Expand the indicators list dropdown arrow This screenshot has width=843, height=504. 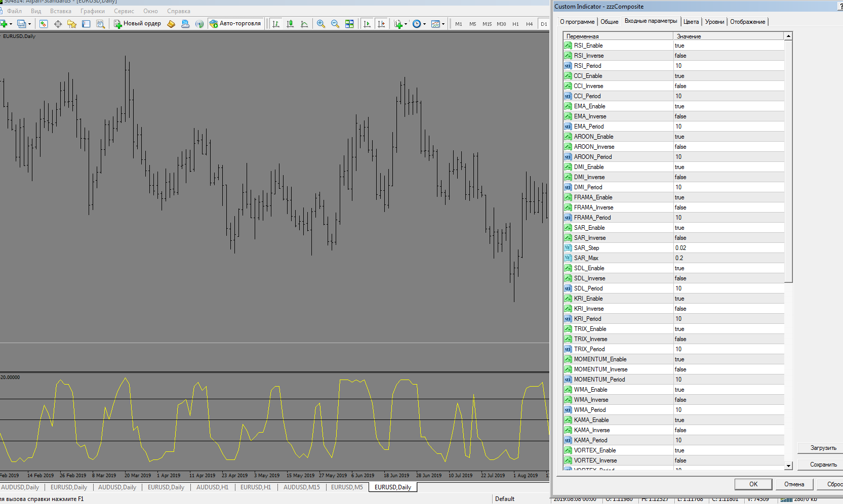(x=406, y=24)
